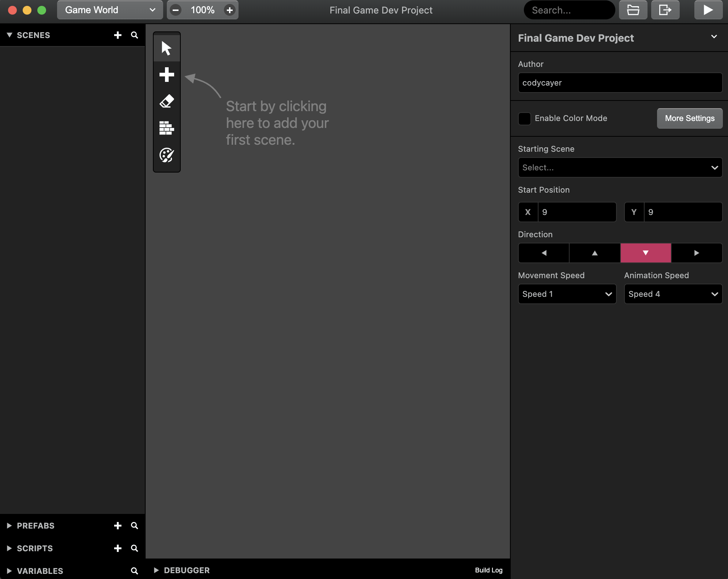Set direction to down arrow

point(646,253)
